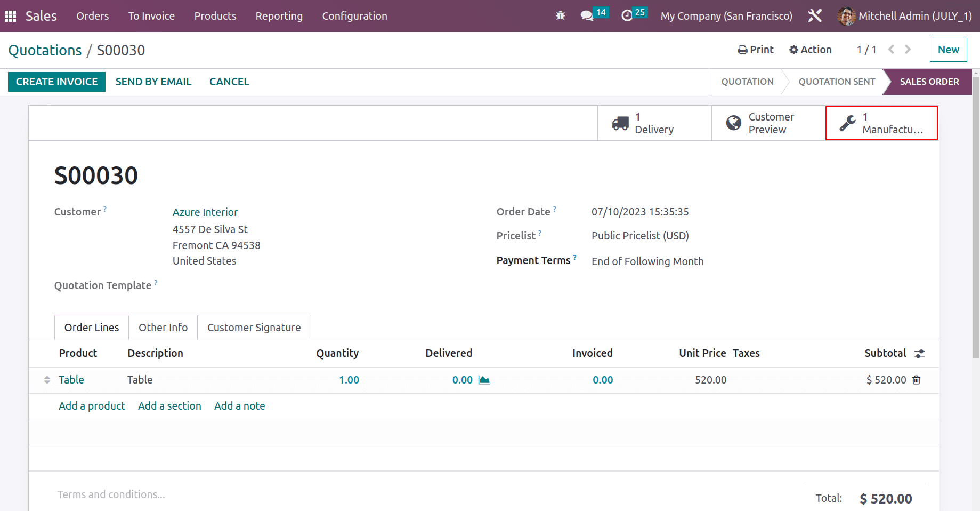Click the Payment Terms help question mark
Image resolution: width=980 pixels, height=511 pixels.
coord(574,258)
